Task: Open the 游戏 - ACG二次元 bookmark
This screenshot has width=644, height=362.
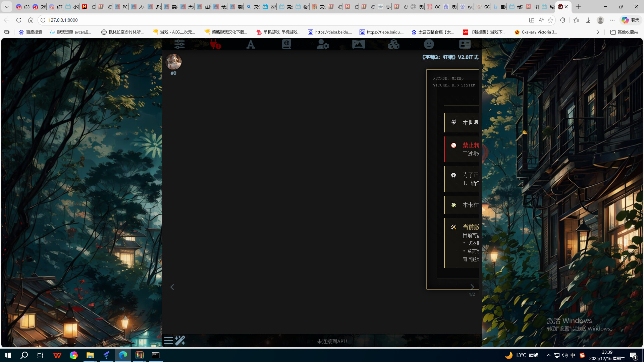Action: click(174, 32)
